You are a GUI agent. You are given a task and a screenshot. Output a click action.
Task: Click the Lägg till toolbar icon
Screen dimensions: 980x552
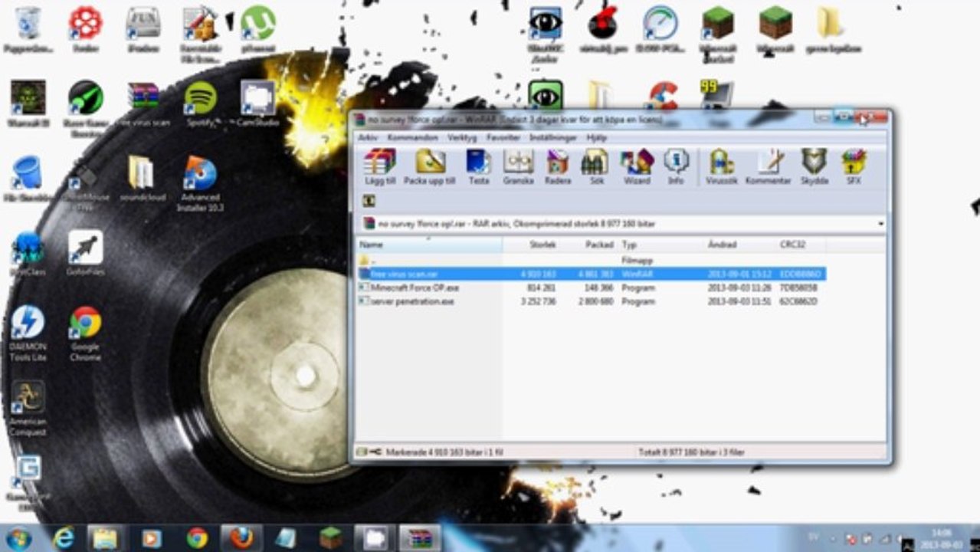(380, 166)
